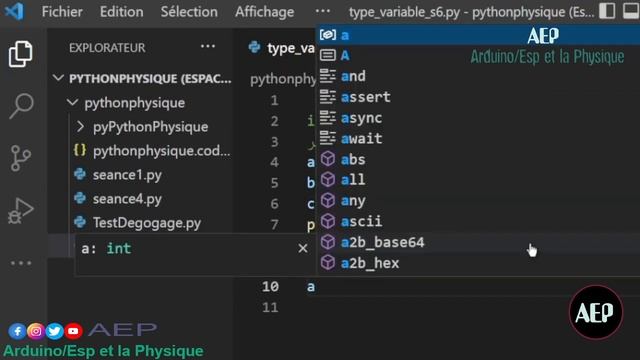This screenshot has height=360, width=640.
Task: Click the cube icon beside 'a2b_hex'
Action: [x=328, y=263]
